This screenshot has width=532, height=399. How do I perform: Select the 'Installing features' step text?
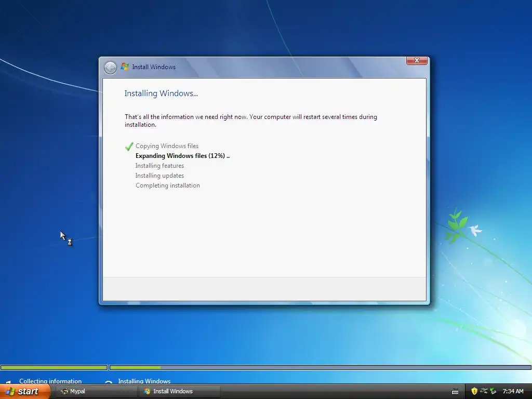point(159,166)
